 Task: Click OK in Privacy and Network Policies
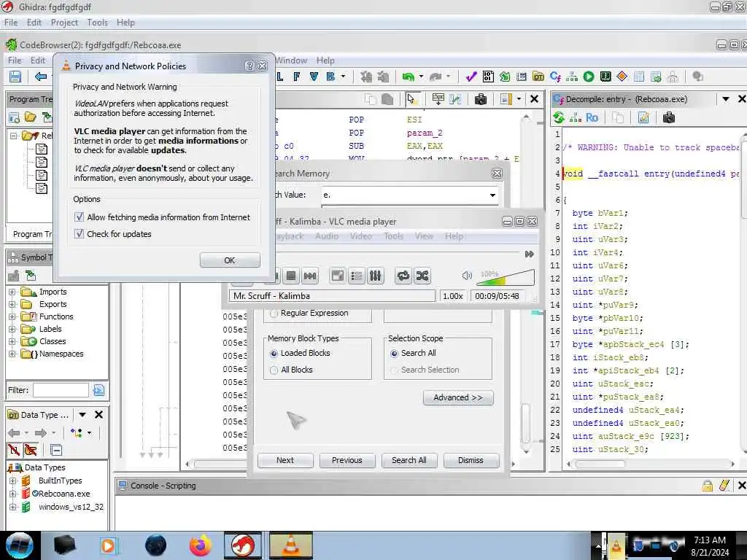[x=230, y=260]
